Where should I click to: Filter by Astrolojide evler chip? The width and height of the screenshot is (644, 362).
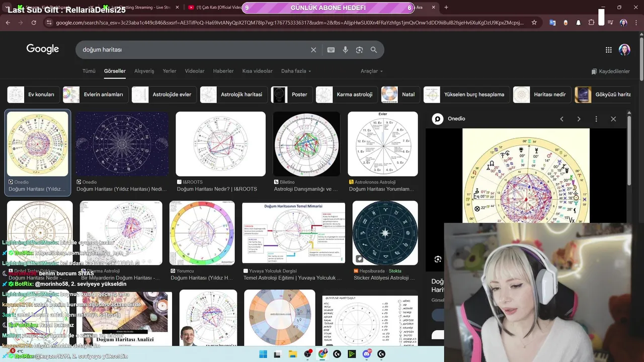164,95
